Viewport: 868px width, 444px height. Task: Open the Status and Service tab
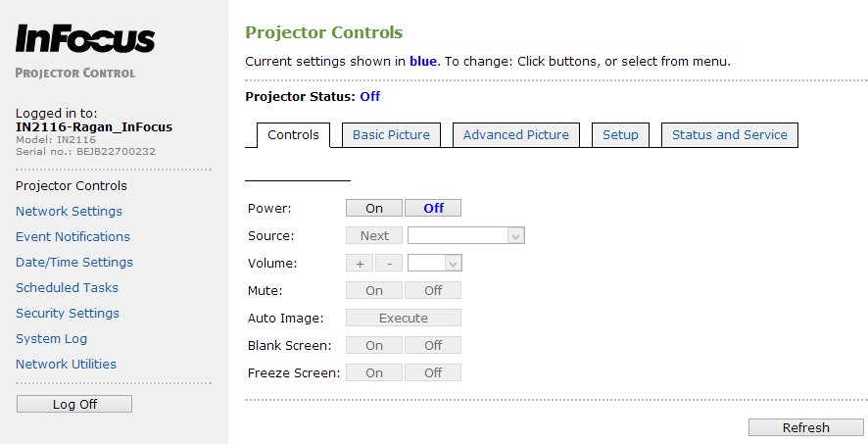click(730, 135)
